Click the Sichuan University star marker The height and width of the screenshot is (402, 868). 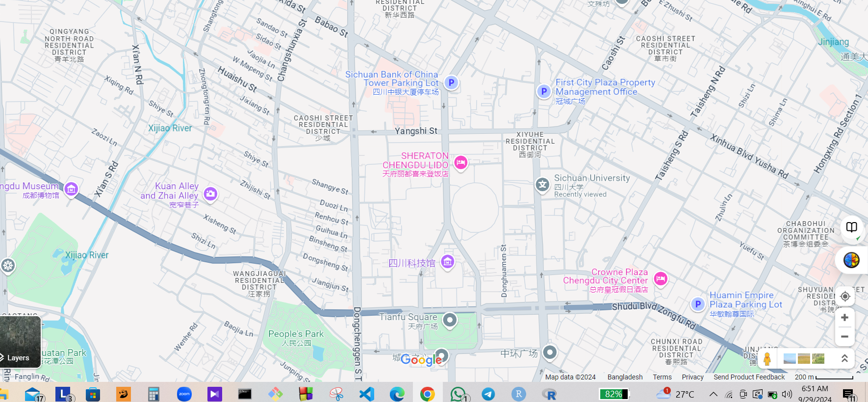click(542, 185)
